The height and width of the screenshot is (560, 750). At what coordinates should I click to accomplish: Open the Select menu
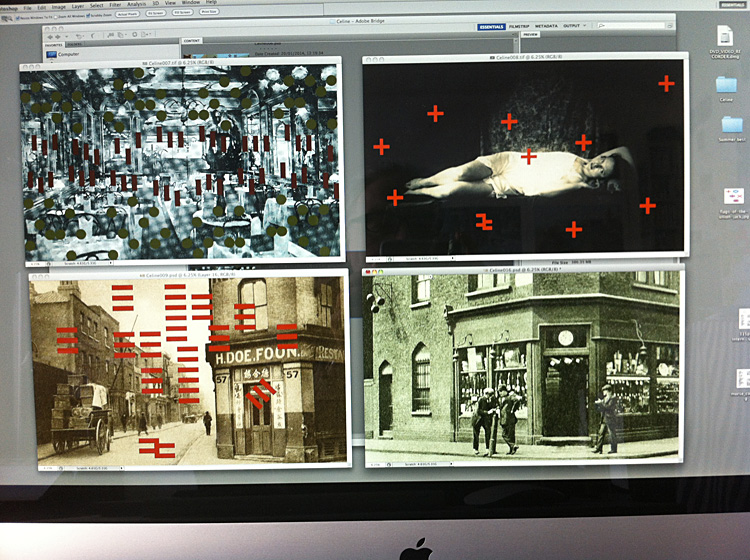click(97, 5)
